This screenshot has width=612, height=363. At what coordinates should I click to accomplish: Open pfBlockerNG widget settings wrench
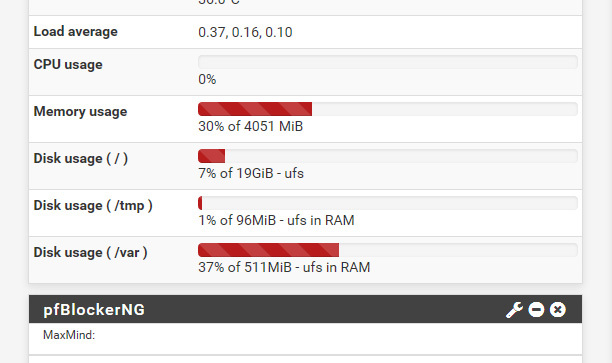514,310
